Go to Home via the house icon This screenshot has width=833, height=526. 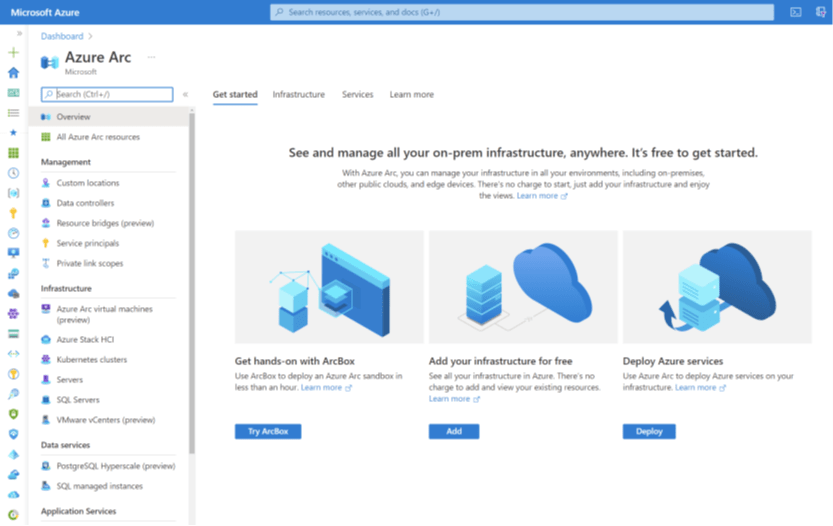(13, 73)
